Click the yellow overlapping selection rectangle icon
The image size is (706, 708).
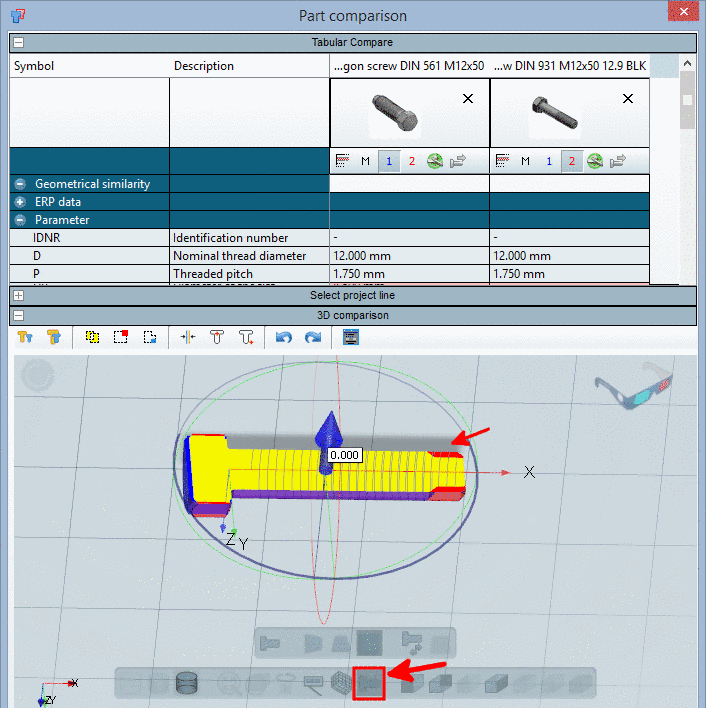93,338
